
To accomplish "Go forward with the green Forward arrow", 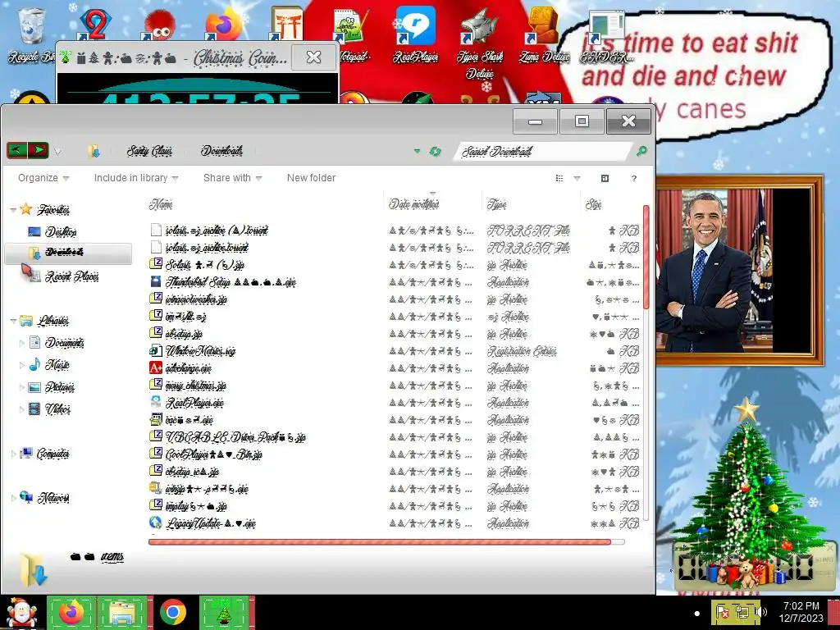I will pyautogui.click(x=38, y=151).
